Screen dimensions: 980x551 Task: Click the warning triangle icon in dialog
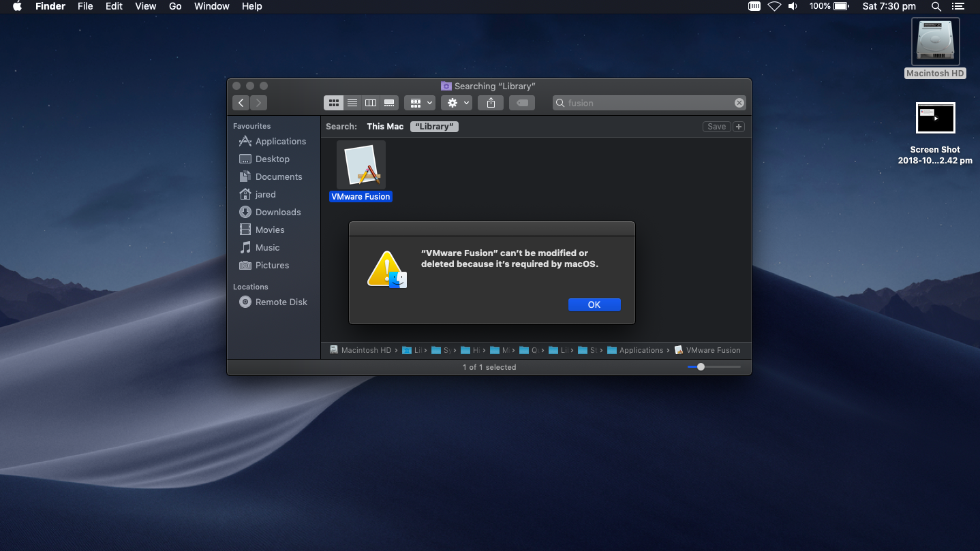(x=386, y=270)
